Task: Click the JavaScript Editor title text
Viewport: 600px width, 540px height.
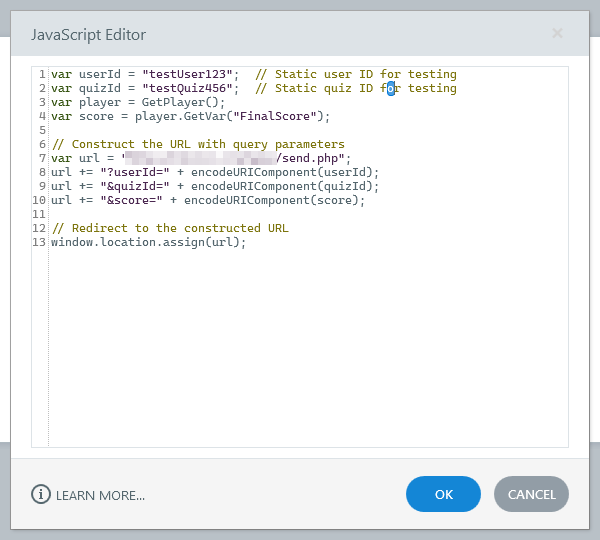Action: click(88, 35)
